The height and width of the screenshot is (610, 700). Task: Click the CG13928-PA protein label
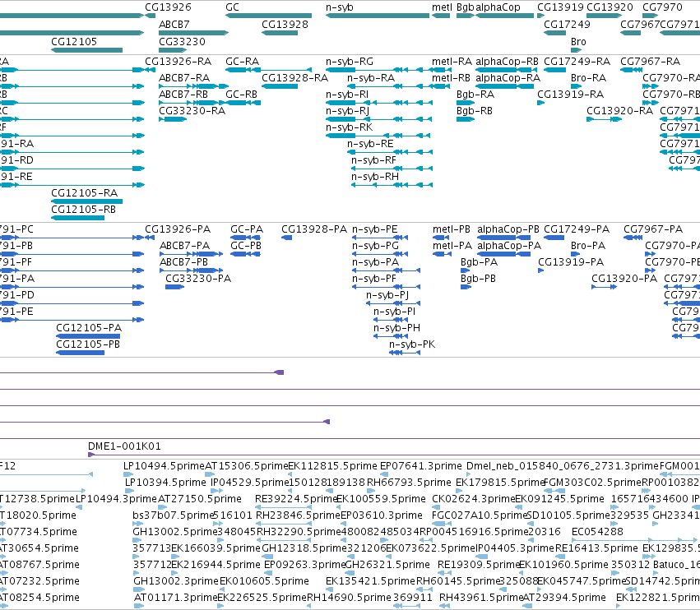pyautogui.click(x=314, y=229)
